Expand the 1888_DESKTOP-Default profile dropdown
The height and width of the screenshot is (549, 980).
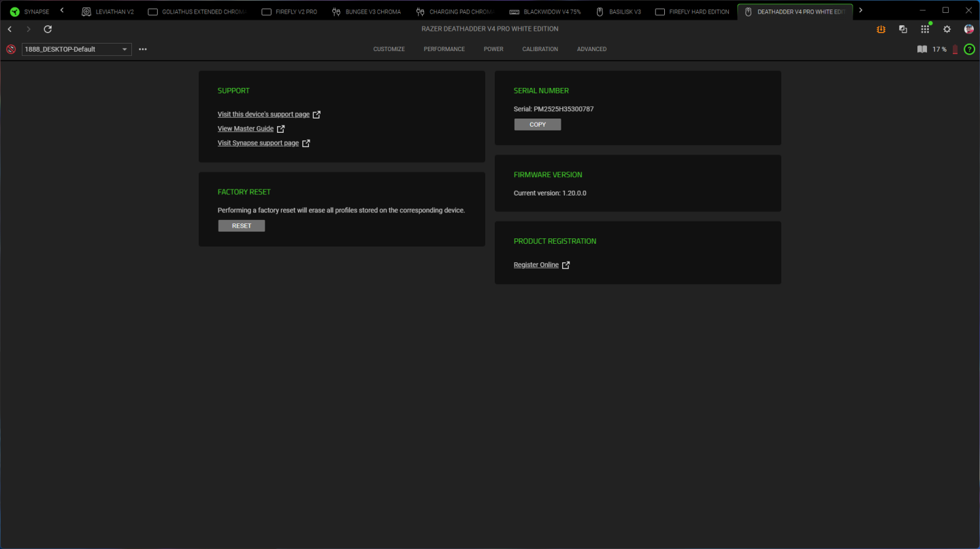pos(77,49)
